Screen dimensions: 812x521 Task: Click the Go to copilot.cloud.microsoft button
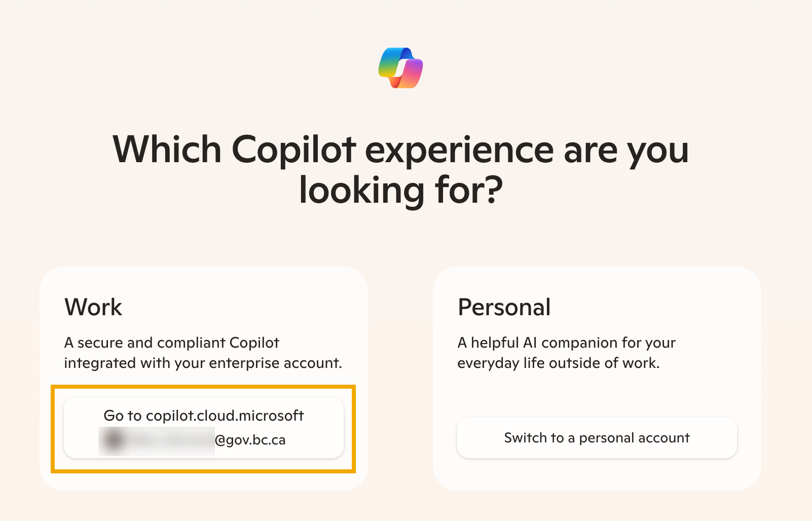coord(204,428)
